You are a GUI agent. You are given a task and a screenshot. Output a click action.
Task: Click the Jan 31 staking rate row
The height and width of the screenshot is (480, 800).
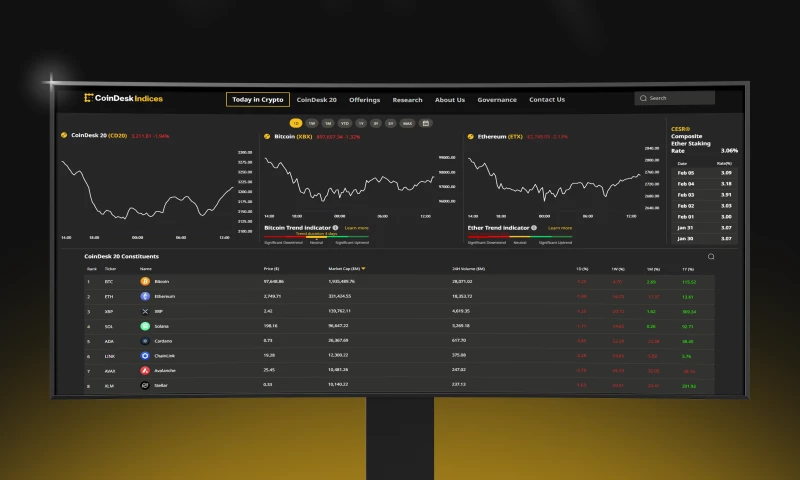click(x=704, y=228)
